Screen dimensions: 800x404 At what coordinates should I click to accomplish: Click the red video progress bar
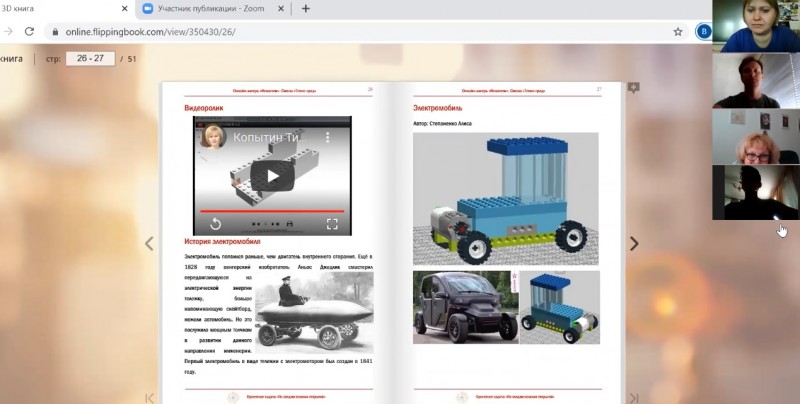click(x=272, y=212)
